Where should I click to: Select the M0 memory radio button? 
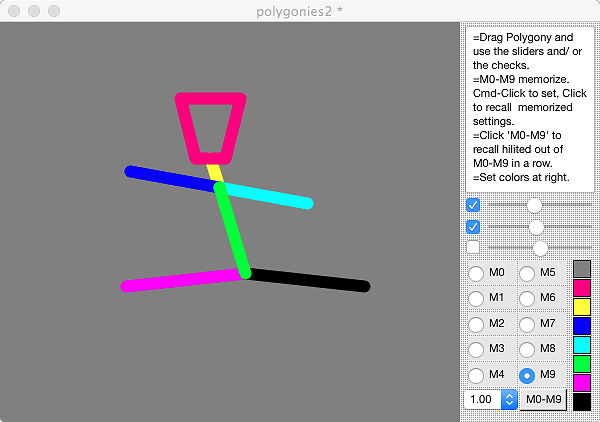pos(477,273)
